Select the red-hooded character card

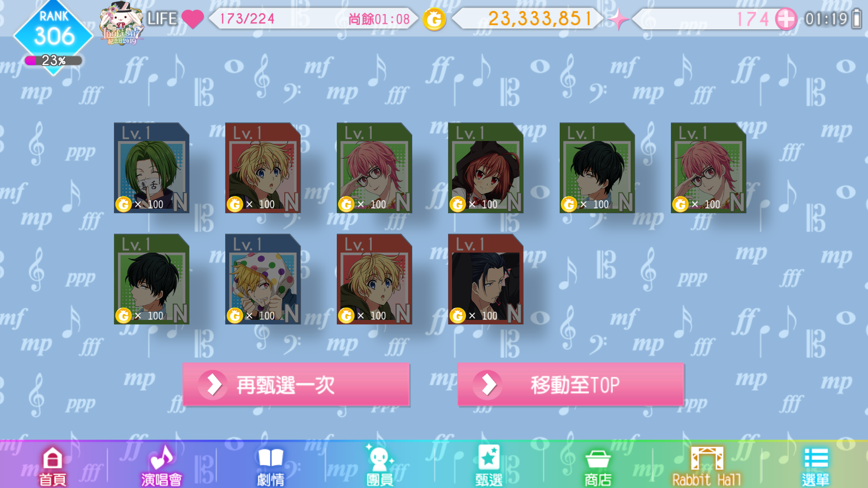point(486,168)
